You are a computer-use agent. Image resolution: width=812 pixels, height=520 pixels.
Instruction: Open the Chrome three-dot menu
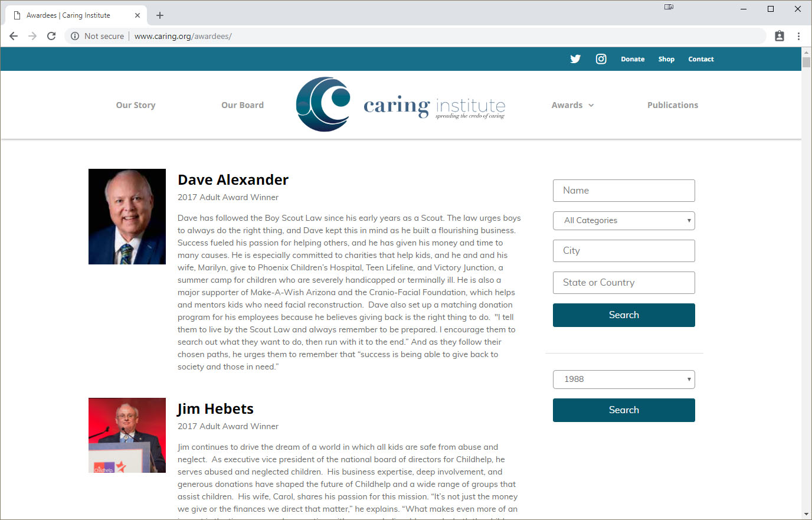tap(798, 36)
